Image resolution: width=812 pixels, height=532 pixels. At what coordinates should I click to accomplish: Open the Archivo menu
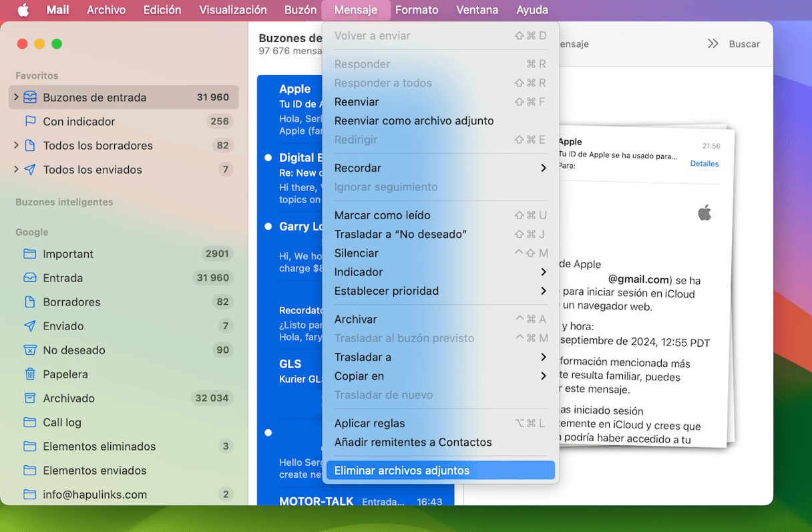click(x=106, y=10)
